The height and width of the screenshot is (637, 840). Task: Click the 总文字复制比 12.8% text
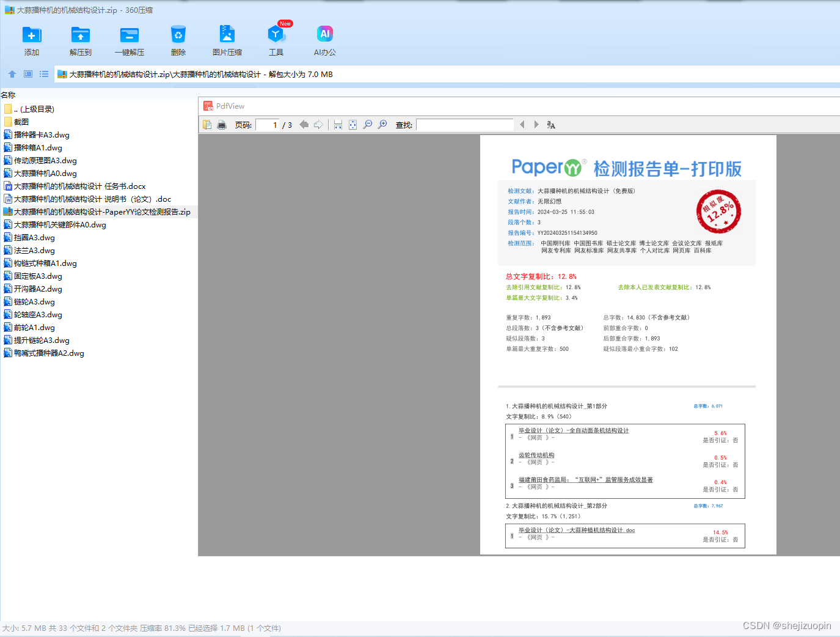[x=541, y=276]
